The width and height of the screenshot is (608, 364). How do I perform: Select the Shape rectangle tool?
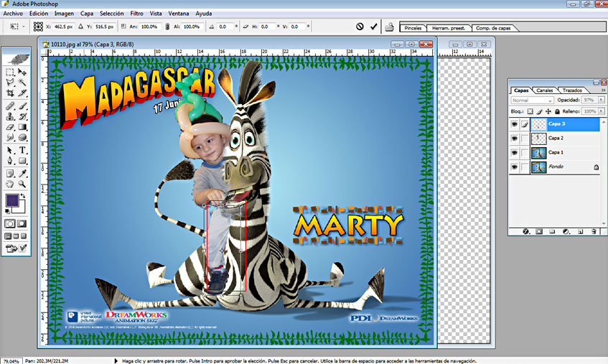[22, 161]
